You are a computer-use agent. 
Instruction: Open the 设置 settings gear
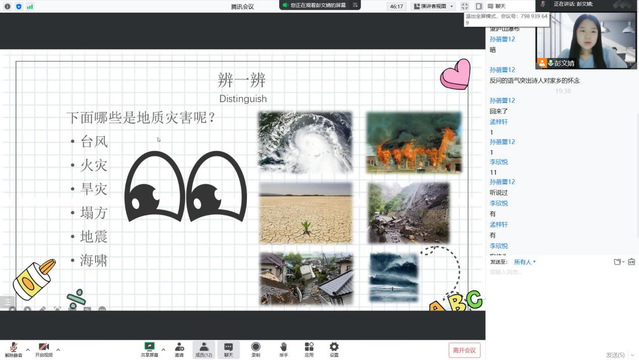click(x=334, y=349)
